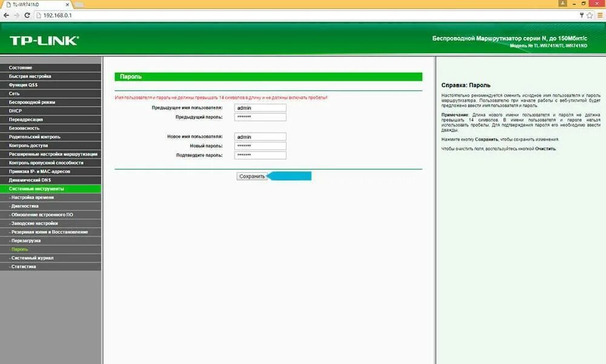Click the browser Forward arrow icon
The image size is (606, 364).
(16, 16)
